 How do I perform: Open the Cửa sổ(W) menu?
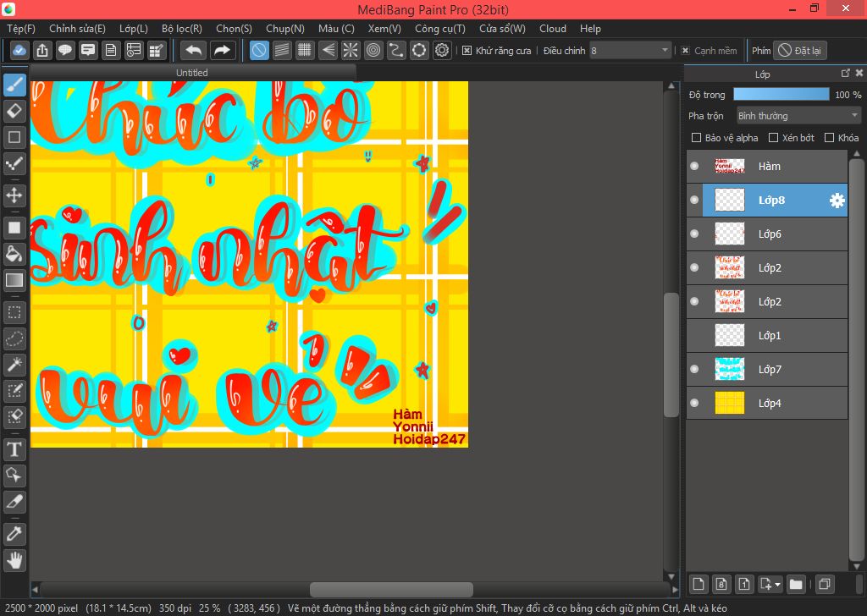(x=502, y=29)
